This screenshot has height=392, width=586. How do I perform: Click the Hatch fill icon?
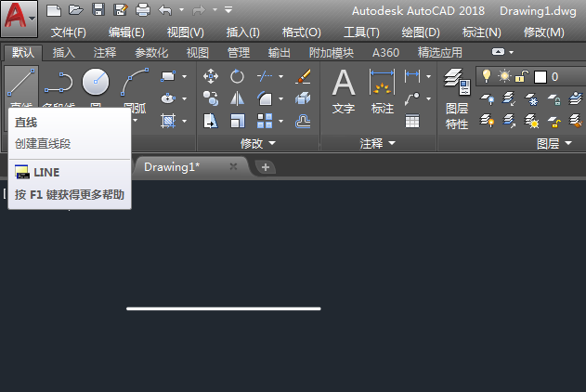168,121
